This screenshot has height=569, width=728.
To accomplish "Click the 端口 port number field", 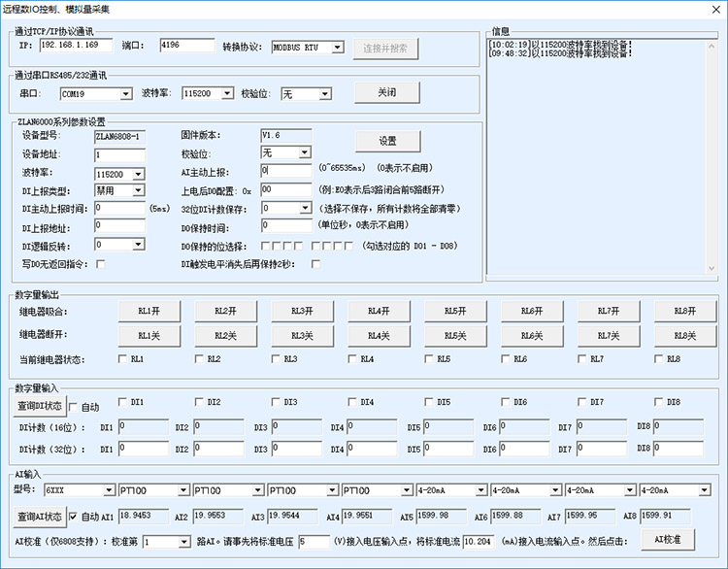I will [x=181, y=46].
